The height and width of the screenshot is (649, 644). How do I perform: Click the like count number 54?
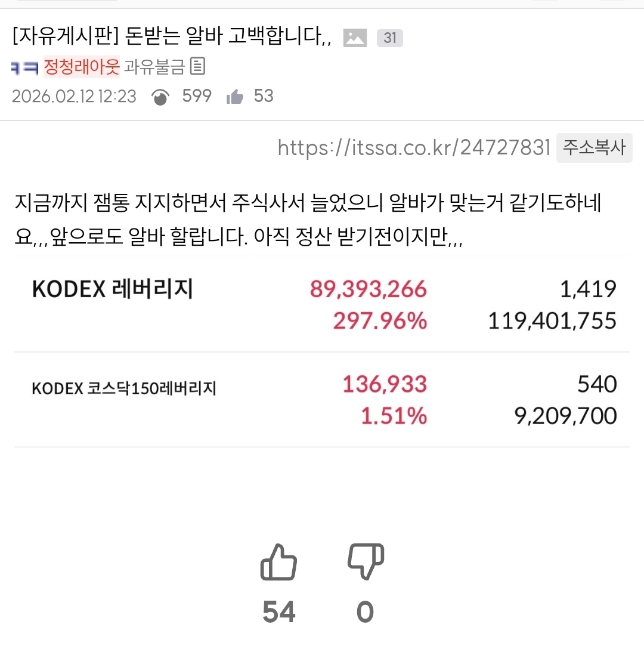coord(278,612)
